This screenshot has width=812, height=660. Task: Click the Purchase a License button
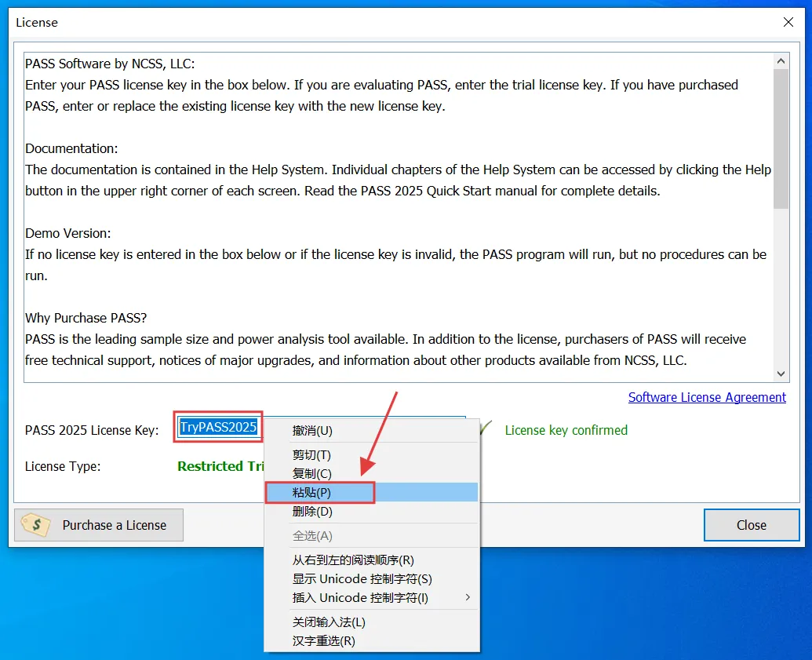point(99,525)
